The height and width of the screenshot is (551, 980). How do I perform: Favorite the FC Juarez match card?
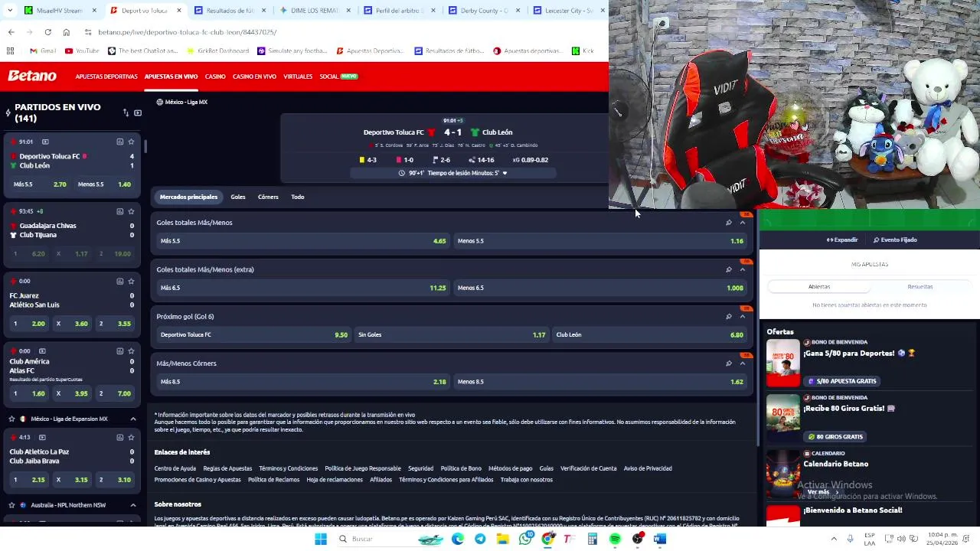pos(131,281)
